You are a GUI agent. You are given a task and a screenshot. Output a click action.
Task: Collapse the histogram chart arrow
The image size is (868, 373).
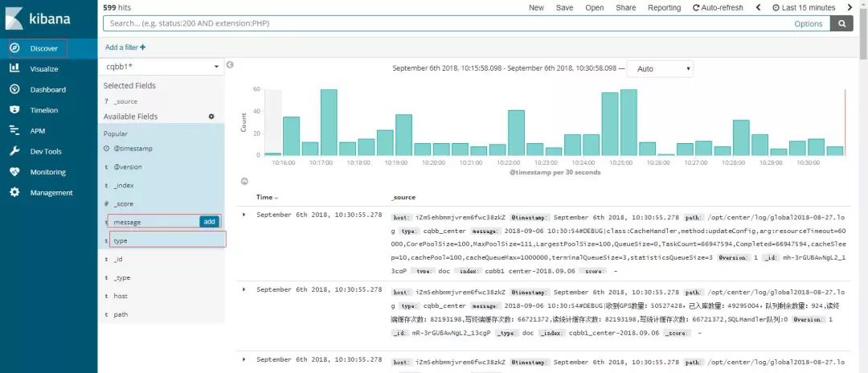click(x=244, y=181)
